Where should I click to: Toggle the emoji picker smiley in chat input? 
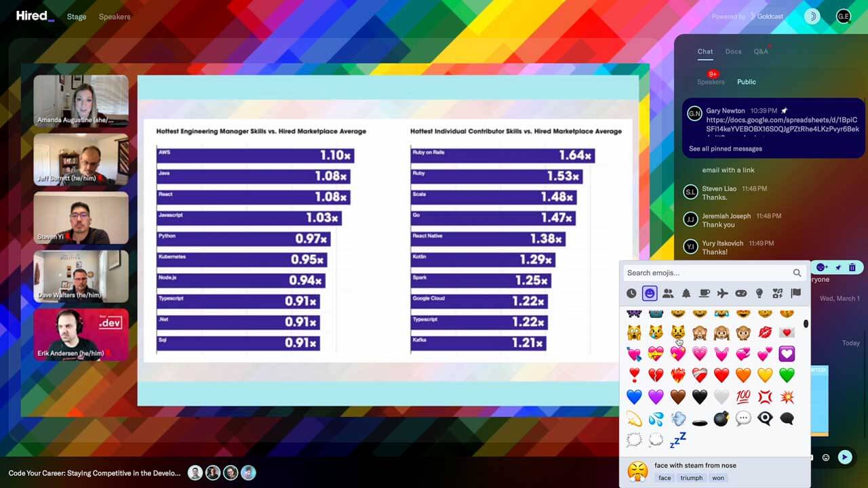pos(825,457)
